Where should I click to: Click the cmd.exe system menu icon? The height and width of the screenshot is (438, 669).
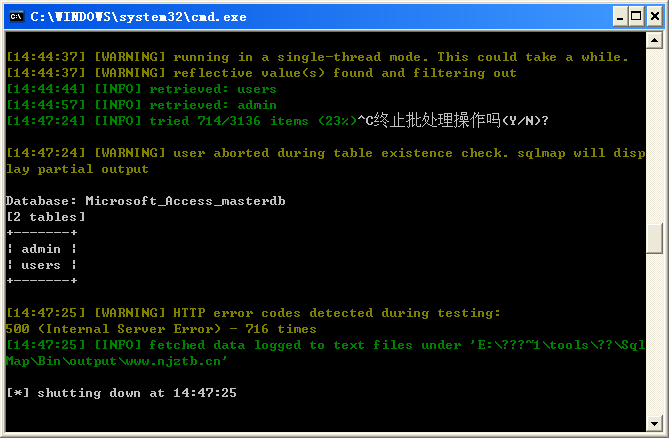17,17
